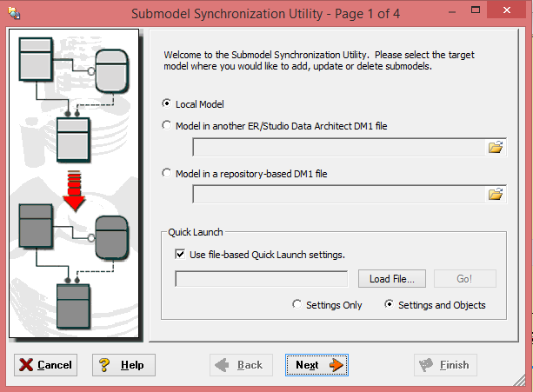Click the submodel diagram illustration panel
Image resolution: width=533 pixels, height=392 pixels.
coord(74,183)
